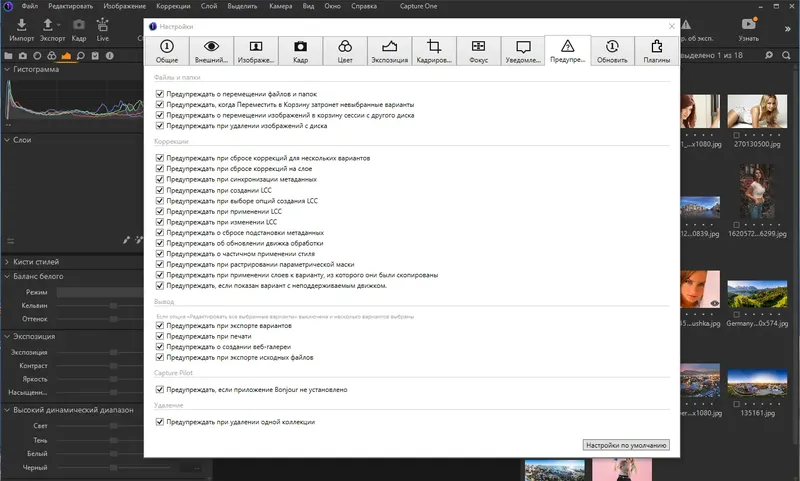This screenshot has height=481, width=800.
Task: Open the Плагины puzzle tab
Action: coord(657,51)
